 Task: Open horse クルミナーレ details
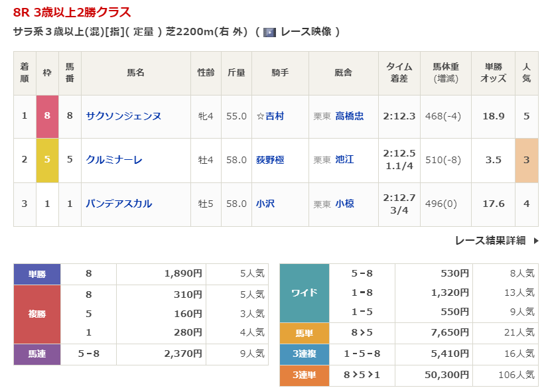tap(114, 160)
